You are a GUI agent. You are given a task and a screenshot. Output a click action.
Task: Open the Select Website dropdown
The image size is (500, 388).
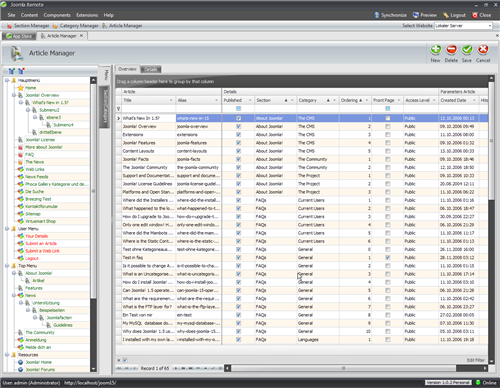490,26
